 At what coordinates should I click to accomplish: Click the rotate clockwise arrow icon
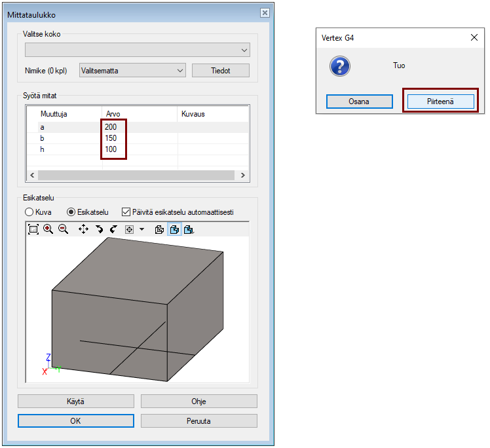(x=99, y=229)
